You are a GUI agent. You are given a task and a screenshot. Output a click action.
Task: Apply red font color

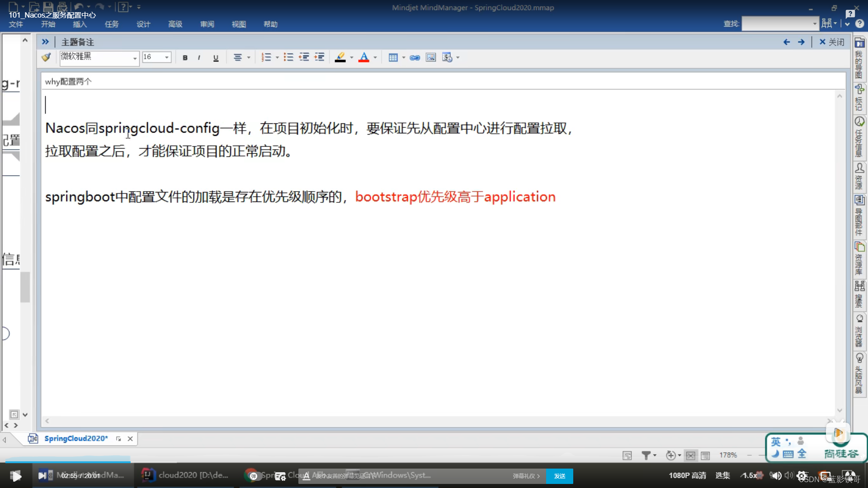pyautogui.click(x=364, y=57)
